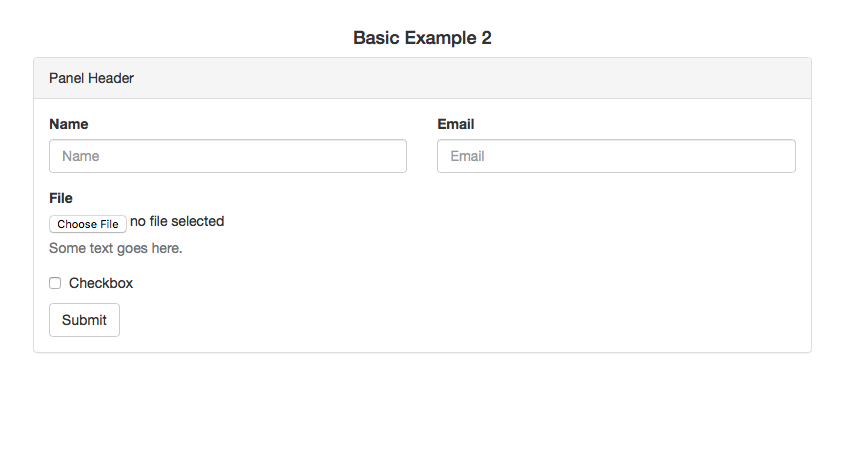Click the "Basic Example 2" page heading
This screenshot has height=450, width=850.
pos(422,38)
